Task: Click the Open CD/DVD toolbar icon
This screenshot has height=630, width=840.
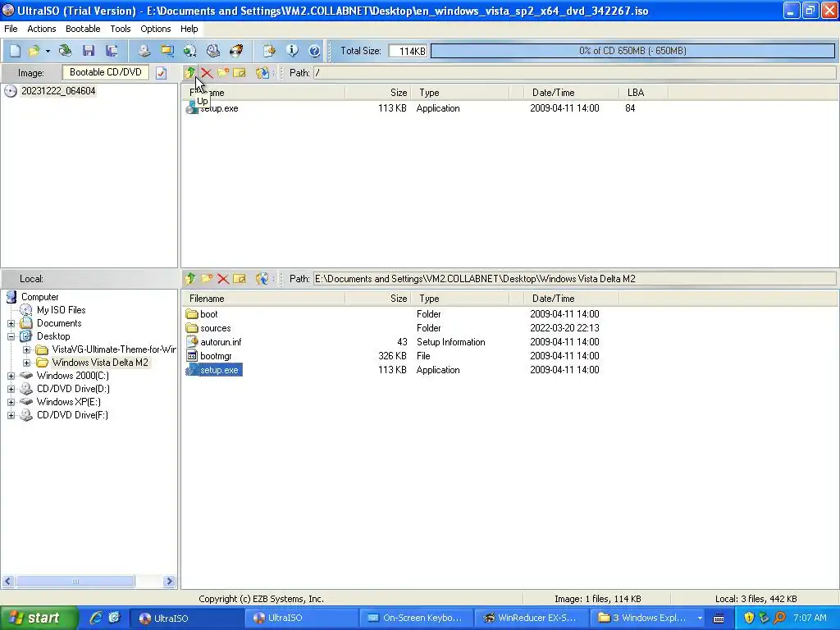Action: coord(66,51)
